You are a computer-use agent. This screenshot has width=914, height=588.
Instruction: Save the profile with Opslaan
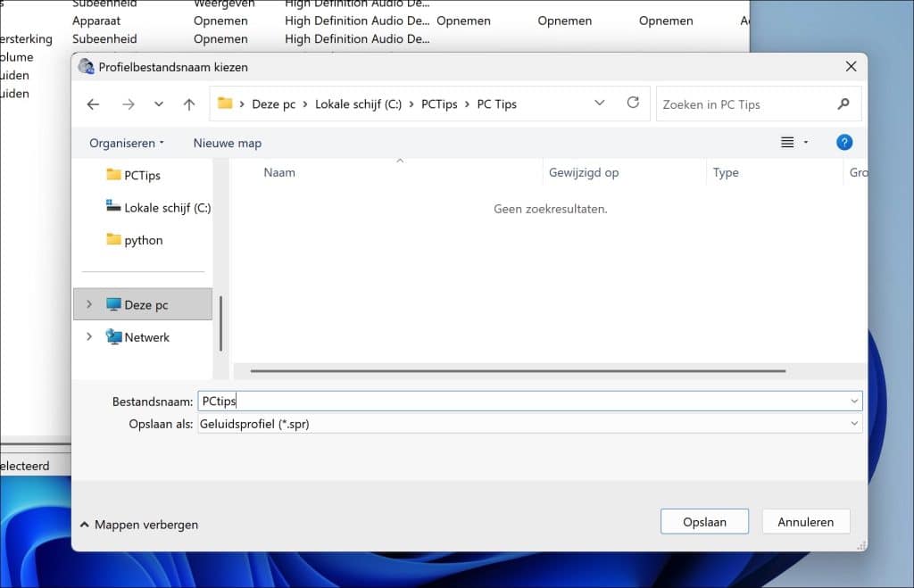point(704,522)
